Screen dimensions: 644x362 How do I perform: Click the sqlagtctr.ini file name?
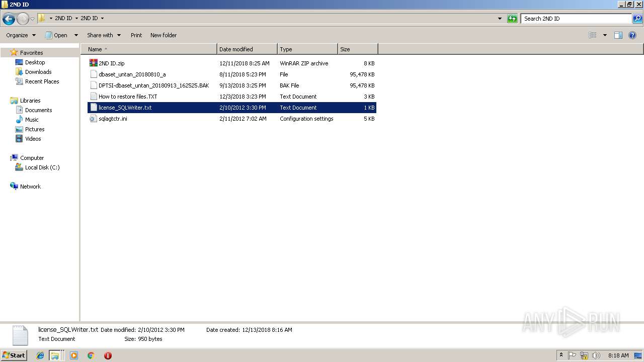tap(113, 119)
